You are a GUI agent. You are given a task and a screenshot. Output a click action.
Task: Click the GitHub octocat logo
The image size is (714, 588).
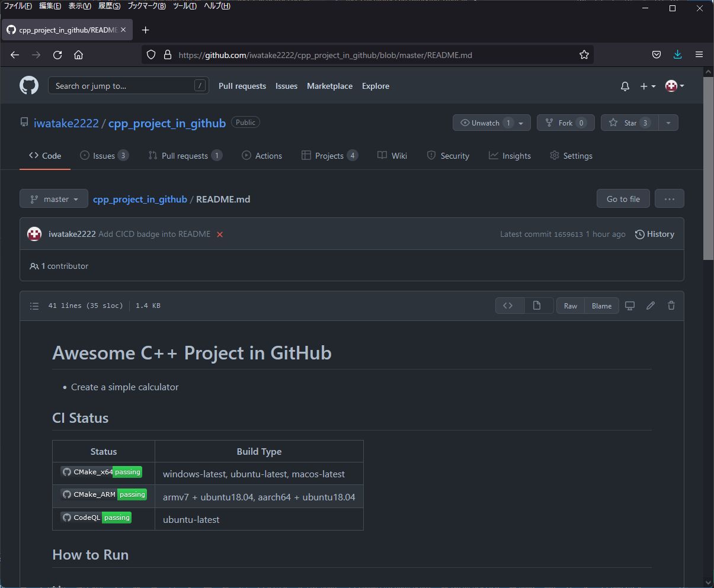point(28,85)
